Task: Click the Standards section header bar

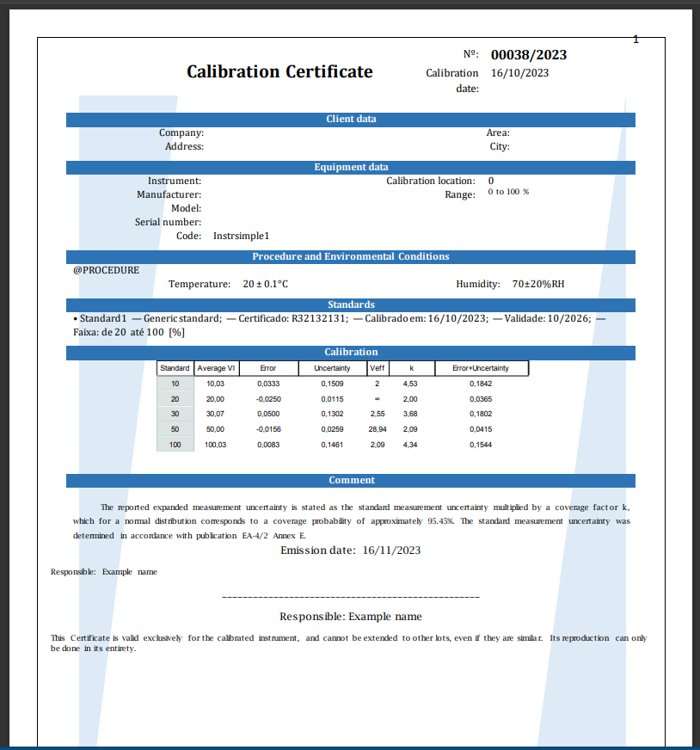Action: [x=350, y=305]
